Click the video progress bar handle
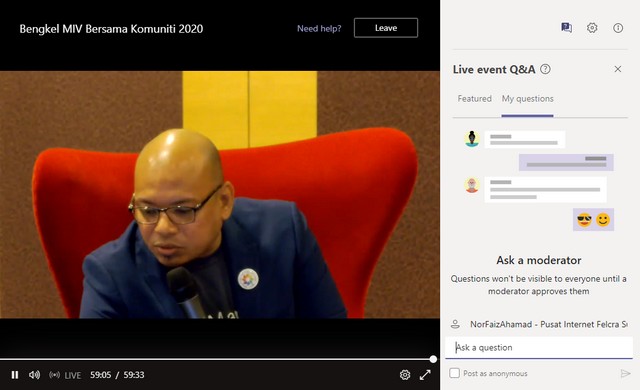This screenshot has height=390, width=640. click(433, 359)
